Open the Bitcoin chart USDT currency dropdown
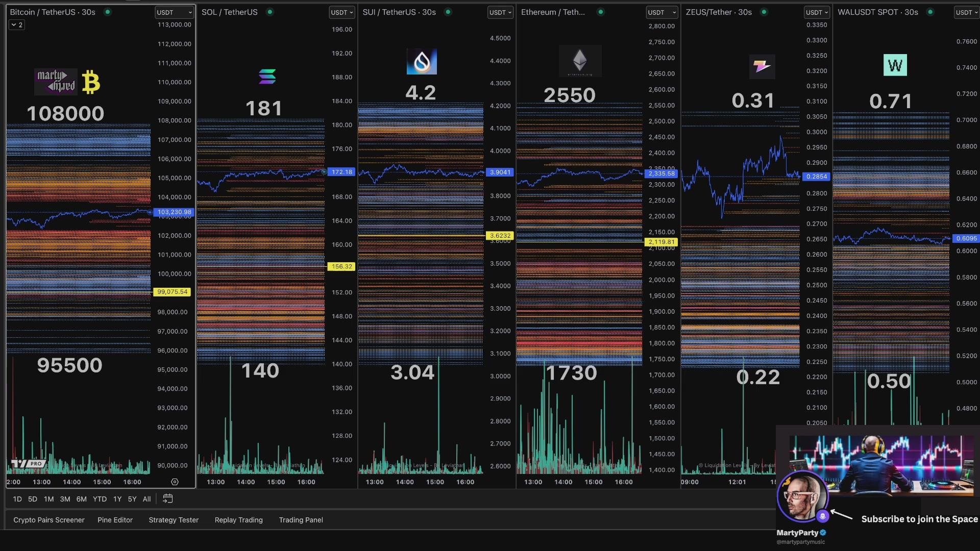This screenshot has width=980, height=551. point(174,12)
